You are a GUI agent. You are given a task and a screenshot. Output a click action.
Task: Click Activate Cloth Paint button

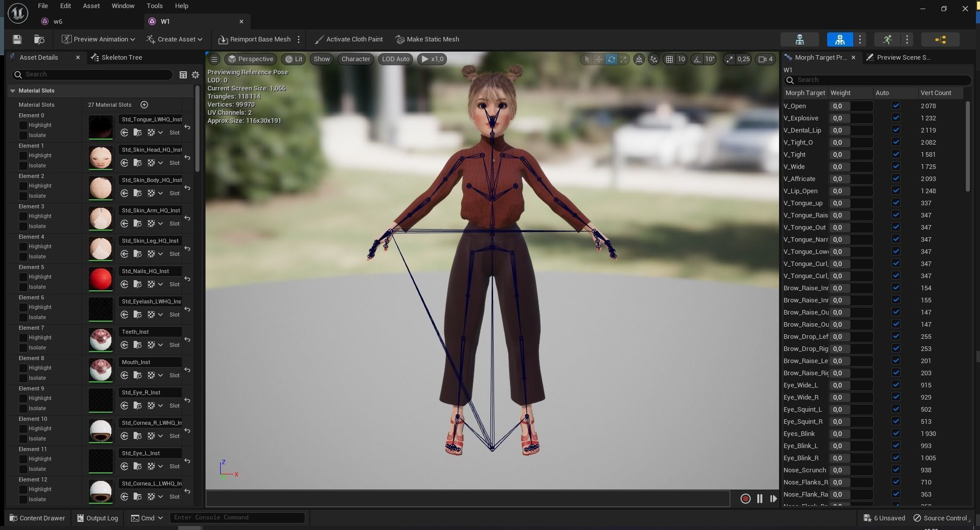tap(348, 39)
